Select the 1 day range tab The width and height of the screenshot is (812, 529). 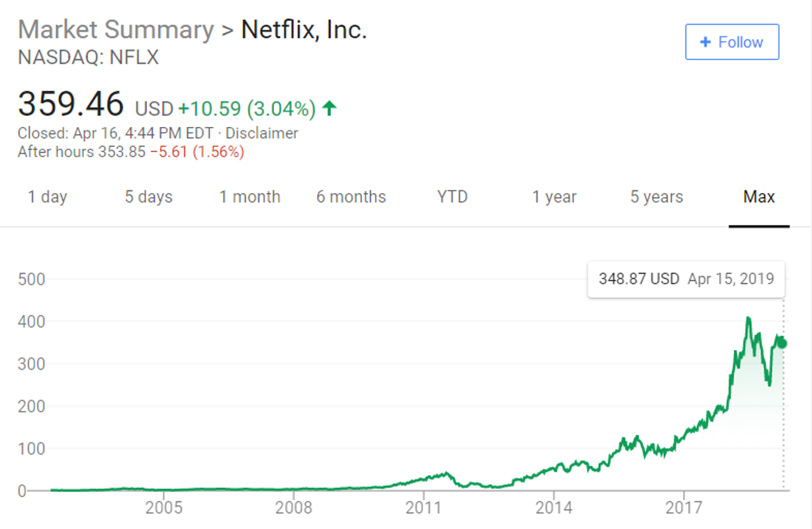(48, 197)
